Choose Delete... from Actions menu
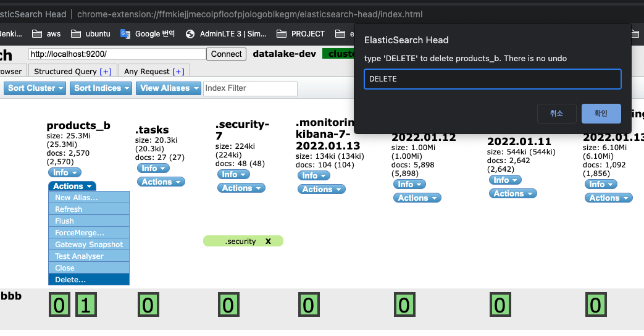644x336 pixels. 89,279
